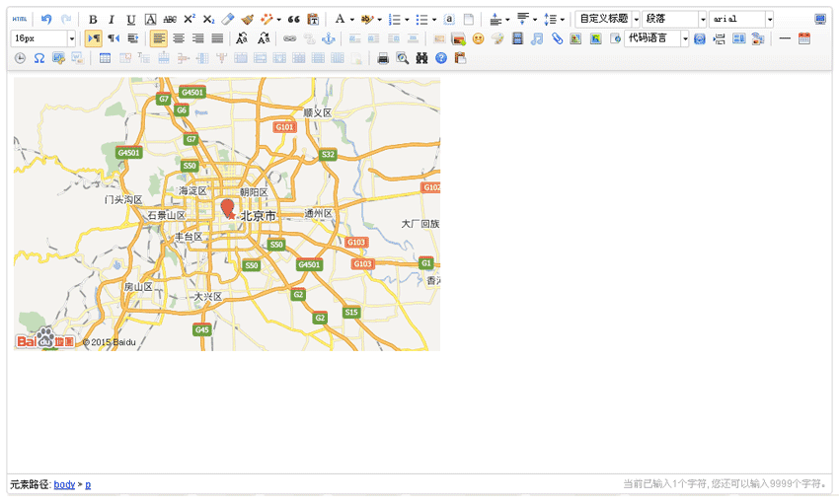Image resolution: width=839 pixels, height=504 pixels.
Task: Insert an anchor
Action: [x=330, y=38]
